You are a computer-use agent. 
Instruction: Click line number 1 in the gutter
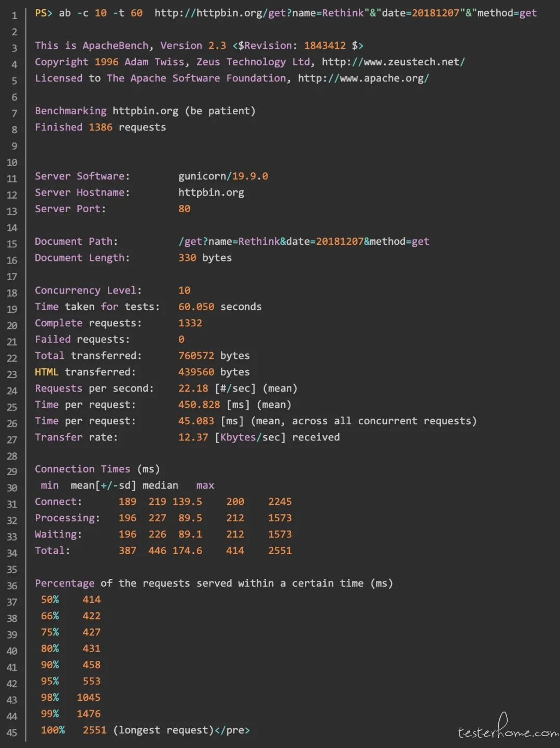[x=14, y=16]
